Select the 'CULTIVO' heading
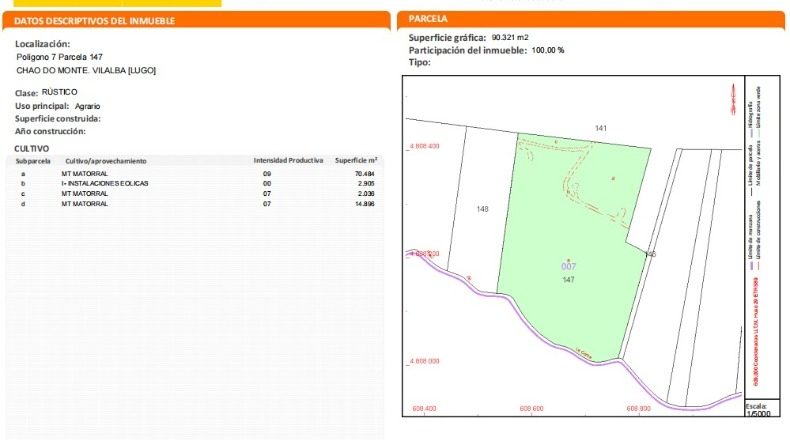This screenshot has width=790, height=440. click(32, 149)
